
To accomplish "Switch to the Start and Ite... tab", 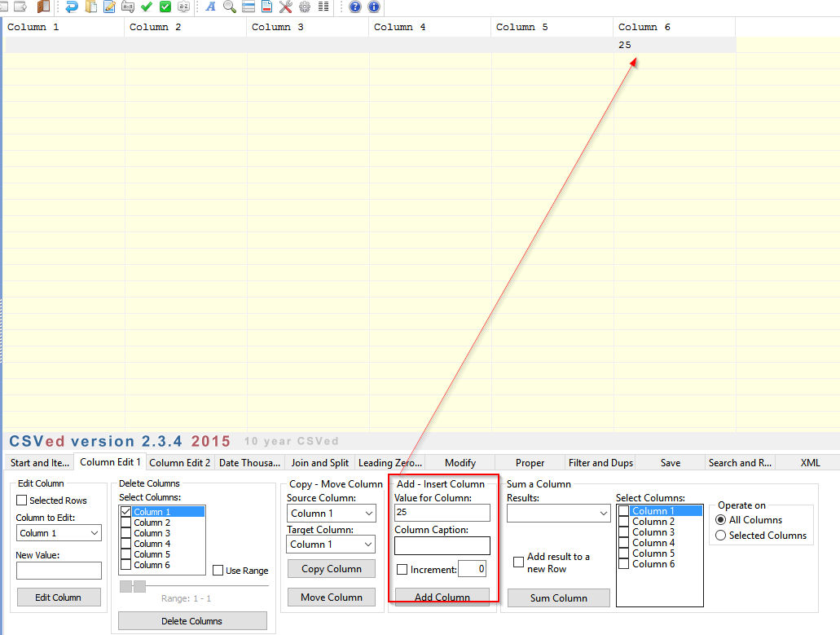I will tap(40, 463).
